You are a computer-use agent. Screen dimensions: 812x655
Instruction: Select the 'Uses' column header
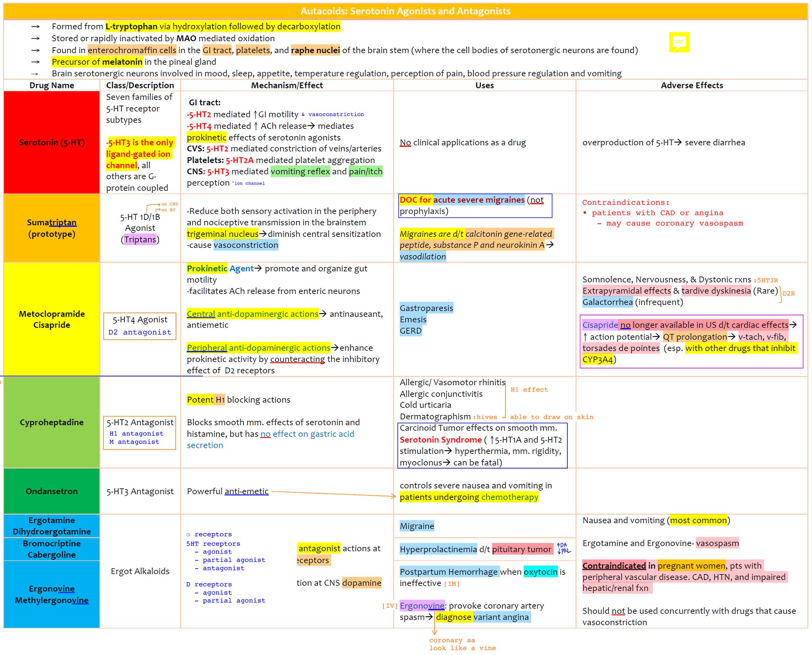point(485,85)
